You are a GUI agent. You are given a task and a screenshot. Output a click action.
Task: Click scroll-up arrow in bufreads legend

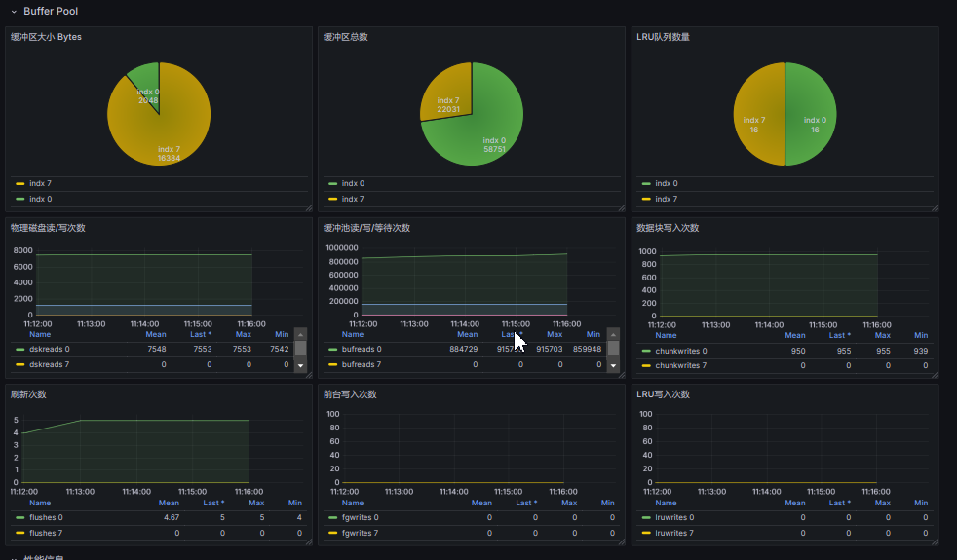pyautogui.click(x=613, y=334)
